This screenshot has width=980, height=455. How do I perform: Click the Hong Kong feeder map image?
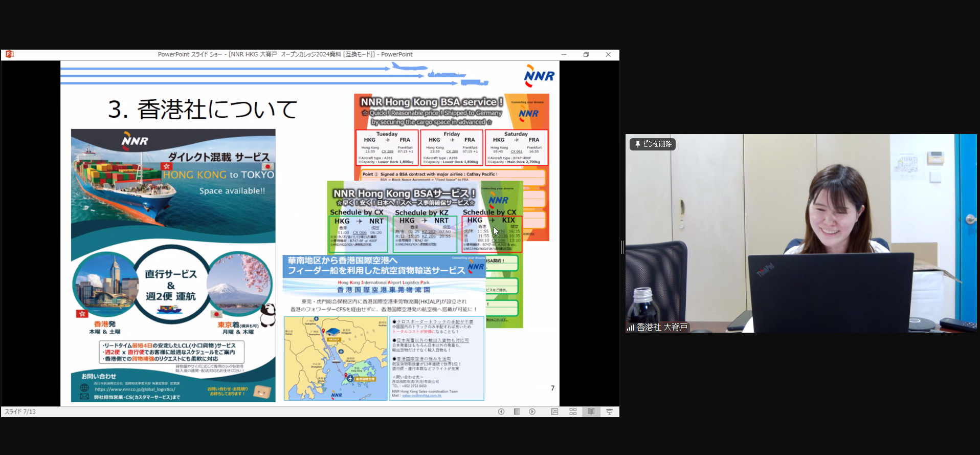pos(336,358)
